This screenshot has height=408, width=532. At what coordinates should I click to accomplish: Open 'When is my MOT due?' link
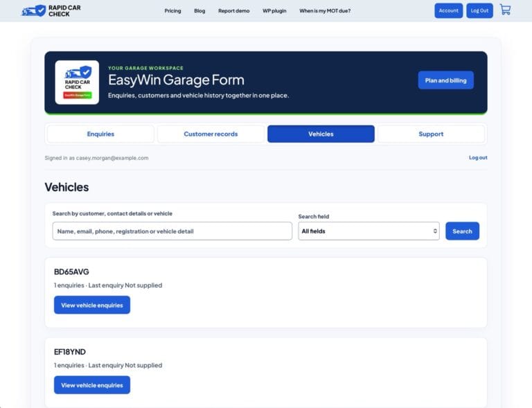pos(325,11)
